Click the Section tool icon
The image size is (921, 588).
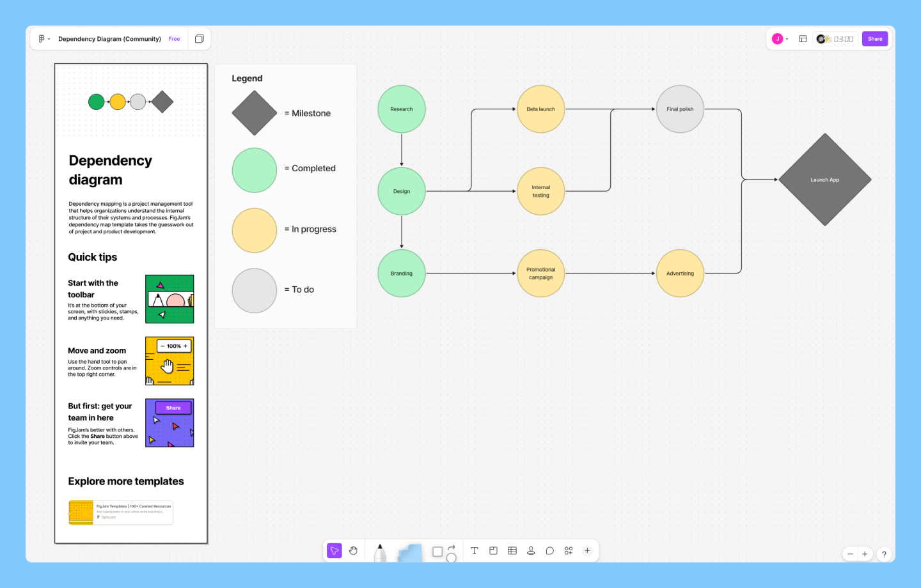tap(493, 550)
